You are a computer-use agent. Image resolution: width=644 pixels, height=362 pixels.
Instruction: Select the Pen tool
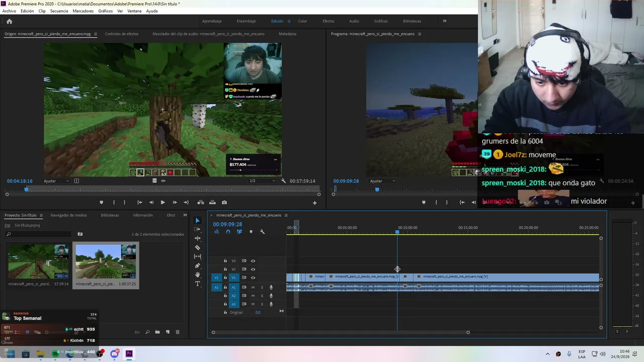[197, 265]
